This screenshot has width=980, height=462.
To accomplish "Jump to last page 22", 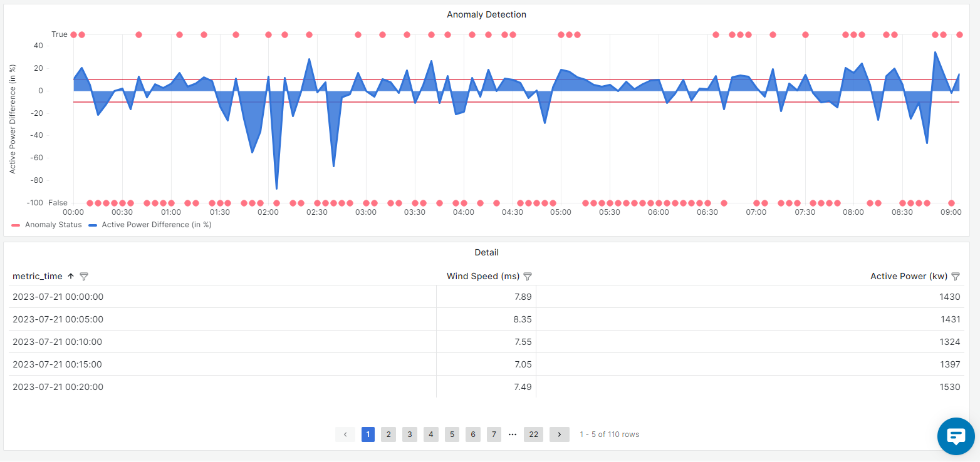I will 533,434.
